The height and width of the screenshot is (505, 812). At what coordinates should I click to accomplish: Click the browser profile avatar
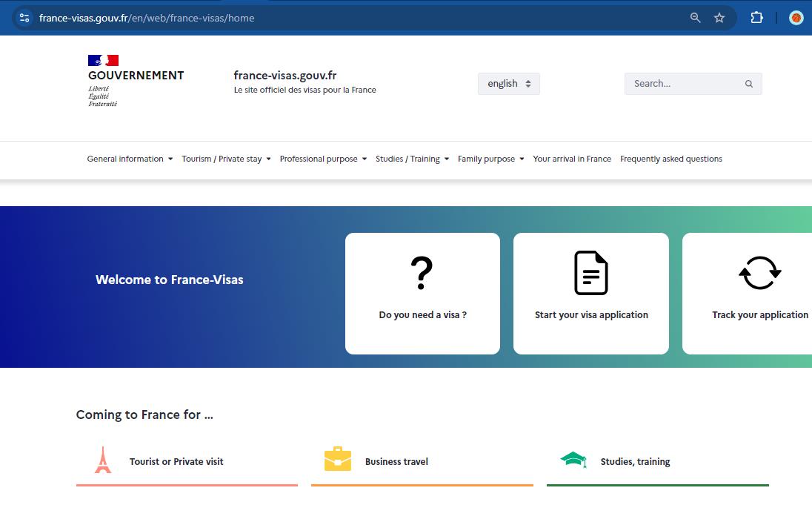point(796,17)
